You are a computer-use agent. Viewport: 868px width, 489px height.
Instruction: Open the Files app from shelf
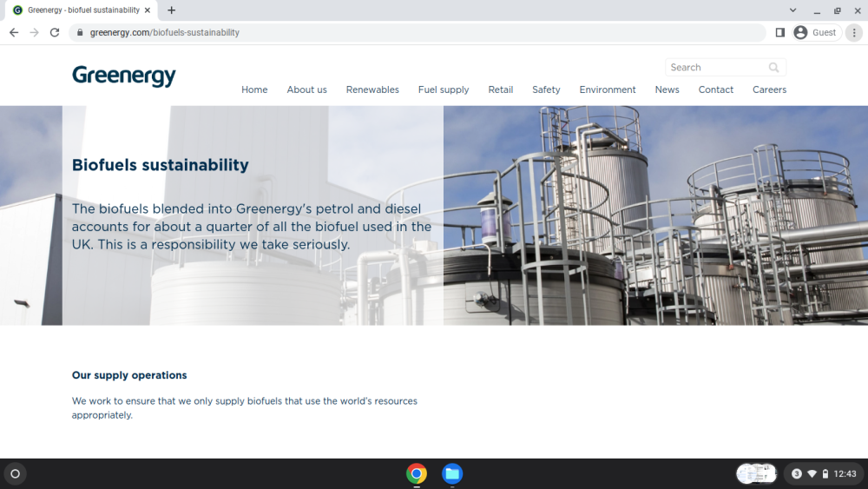[452, 474]
